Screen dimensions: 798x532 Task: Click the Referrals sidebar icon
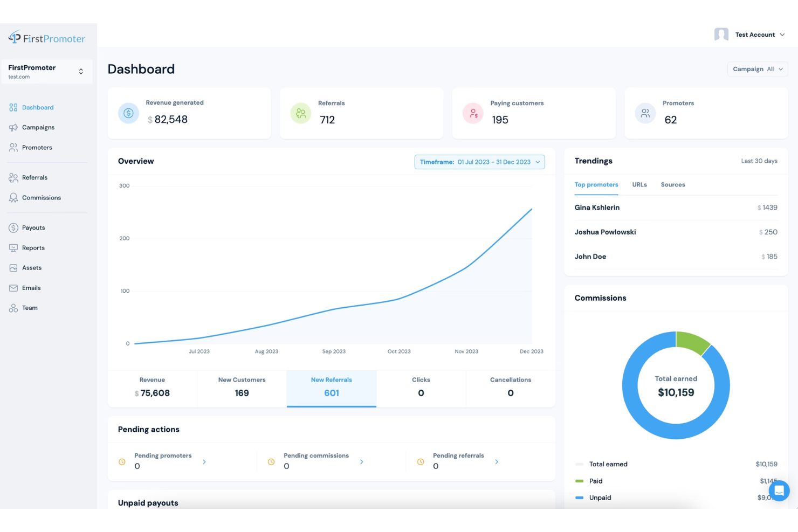(13, 177)
